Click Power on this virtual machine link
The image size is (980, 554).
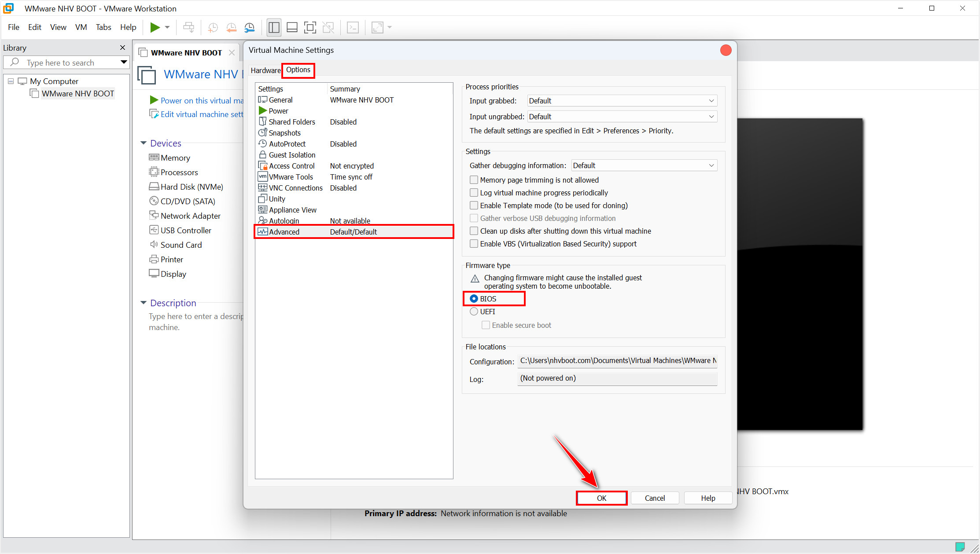[202, 101]
